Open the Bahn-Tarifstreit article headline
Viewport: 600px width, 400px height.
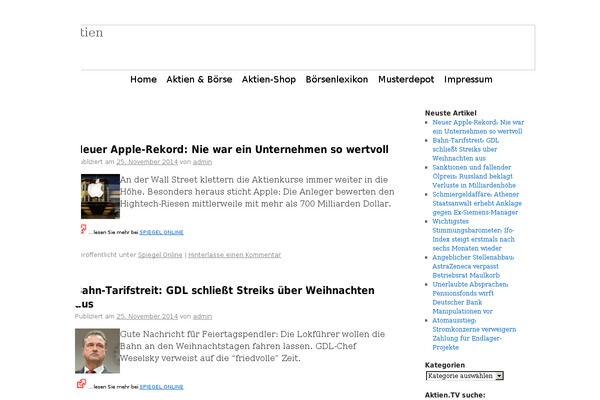(225, 297)
